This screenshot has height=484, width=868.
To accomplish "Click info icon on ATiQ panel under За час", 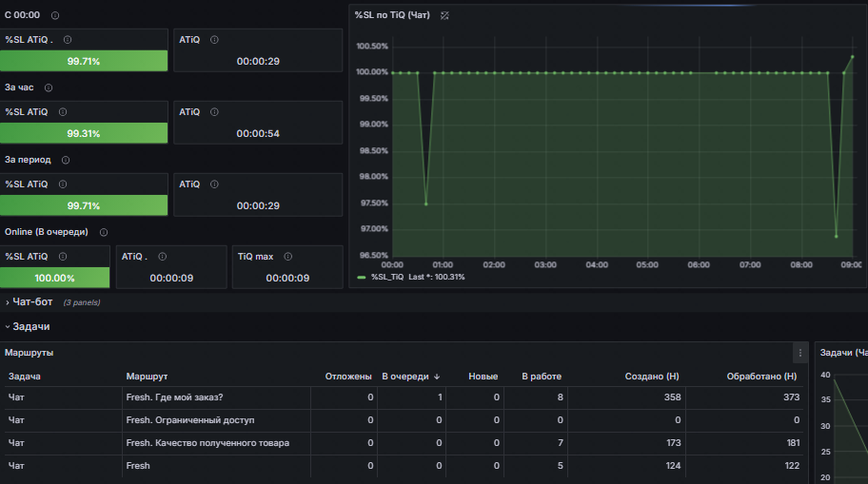I will pos(214,112).
